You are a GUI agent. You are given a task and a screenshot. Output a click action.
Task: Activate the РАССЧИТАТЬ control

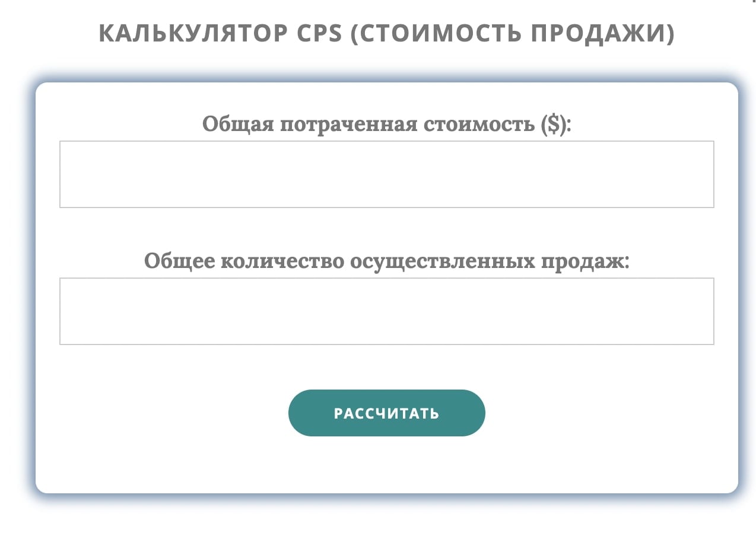[x=386, y=413]
